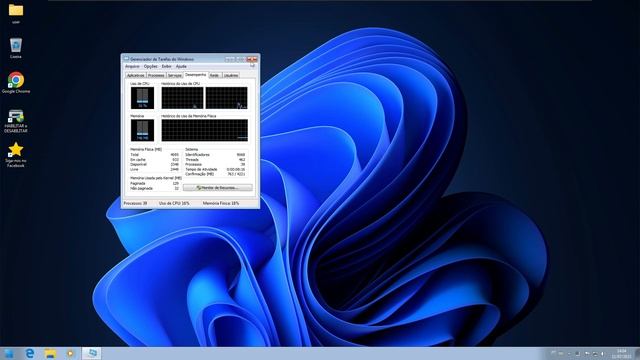The width and height of the screenshot is (640, 360).
Task: Click the volume speaker tray icon
Action: pyautogui.click(x=602, y=354)
